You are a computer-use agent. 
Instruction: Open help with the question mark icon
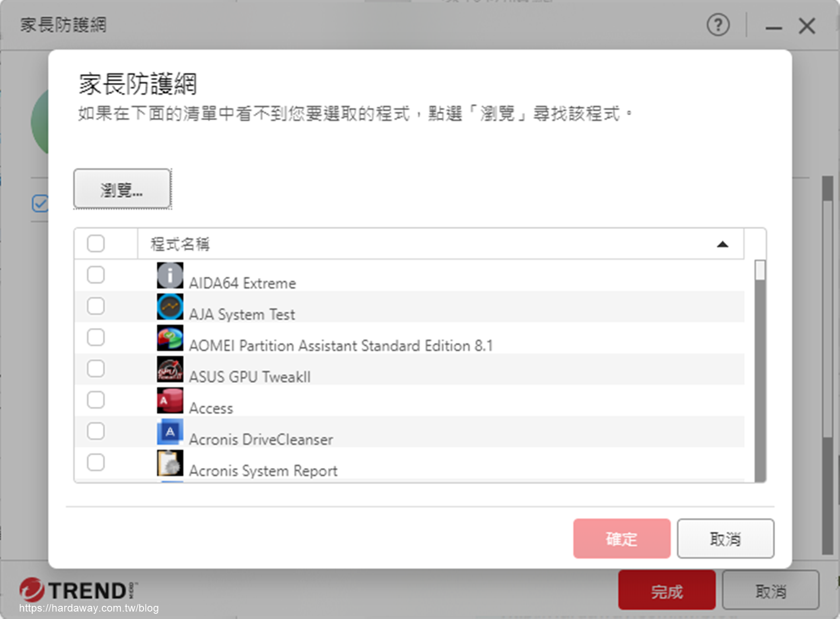point(718,25)
